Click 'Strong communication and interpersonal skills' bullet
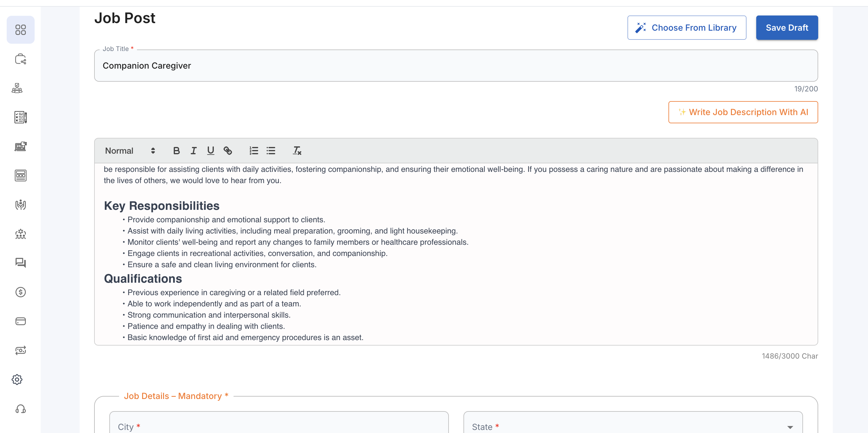The height and width of the screenshot is (433, 868). [x=209, y=315]
